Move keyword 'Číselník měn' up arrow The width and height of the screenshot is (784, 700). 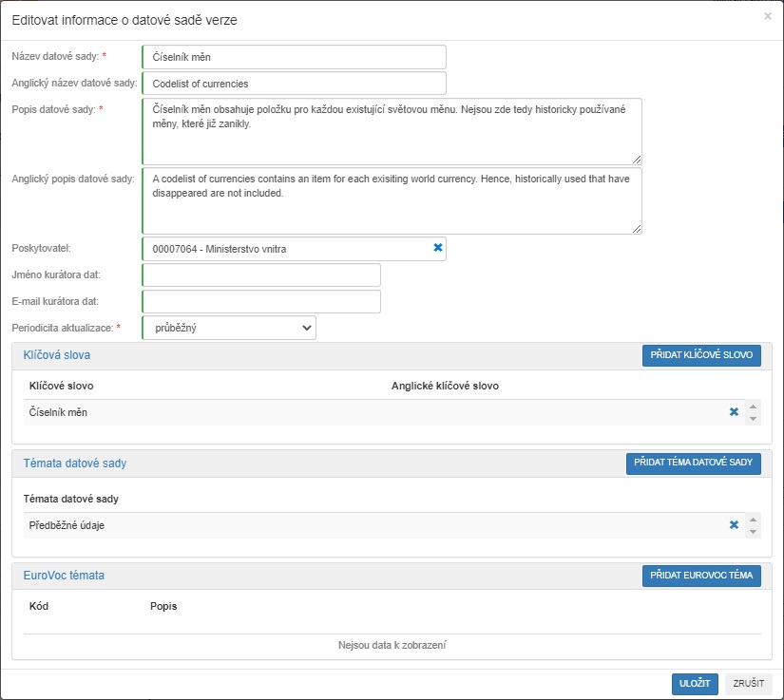[753, 407]
